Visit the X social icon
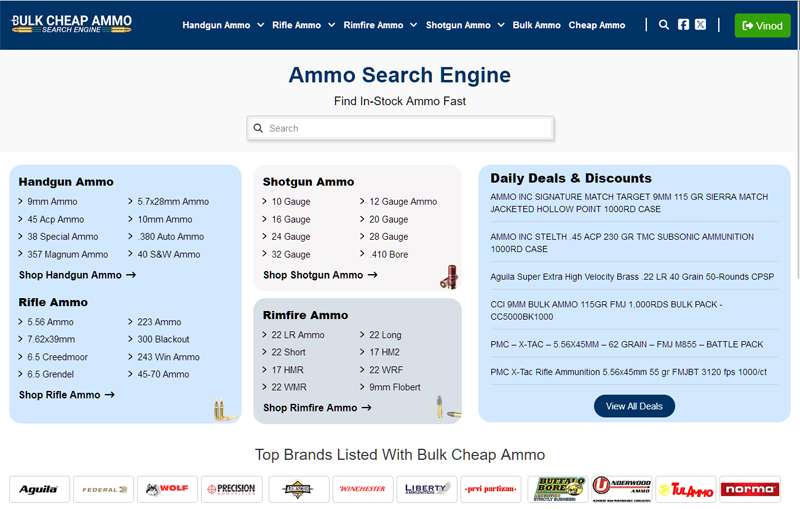This screenshot has width=800, height=509. click(x=701, y=24)
